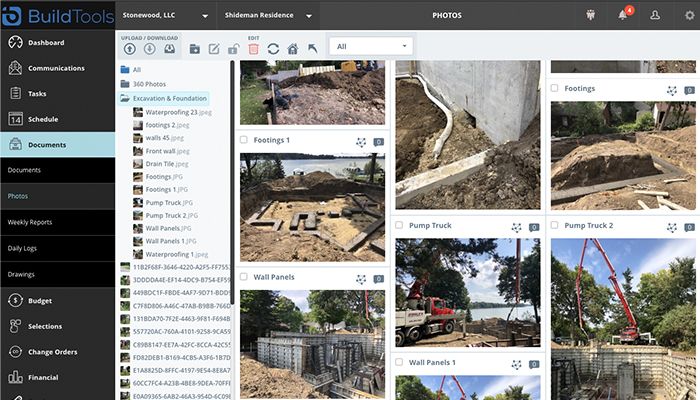This screenshot has height=400, width=700.
Task: Click the download-to-tray icon
Action: (169, 49)
